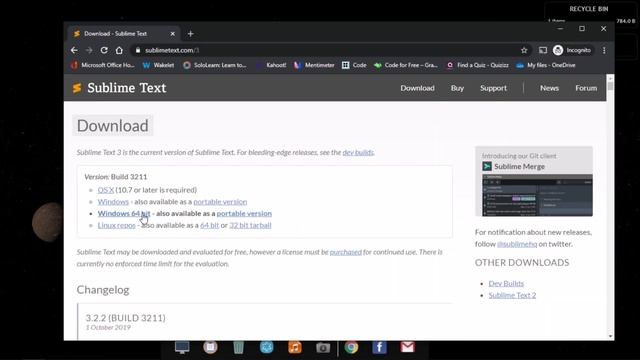Open News in site navigation

(x=549, y=88)
